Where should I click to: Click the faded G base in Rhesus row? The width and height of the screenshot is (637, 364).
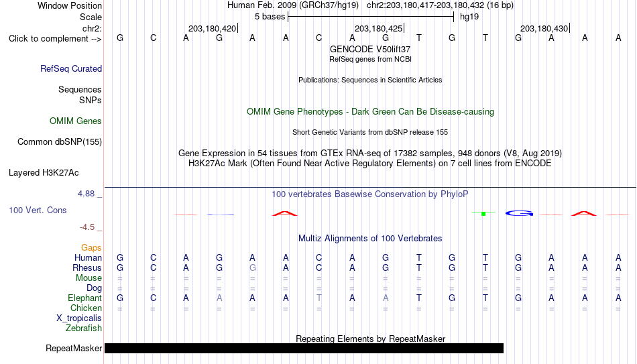coord(252,267)
